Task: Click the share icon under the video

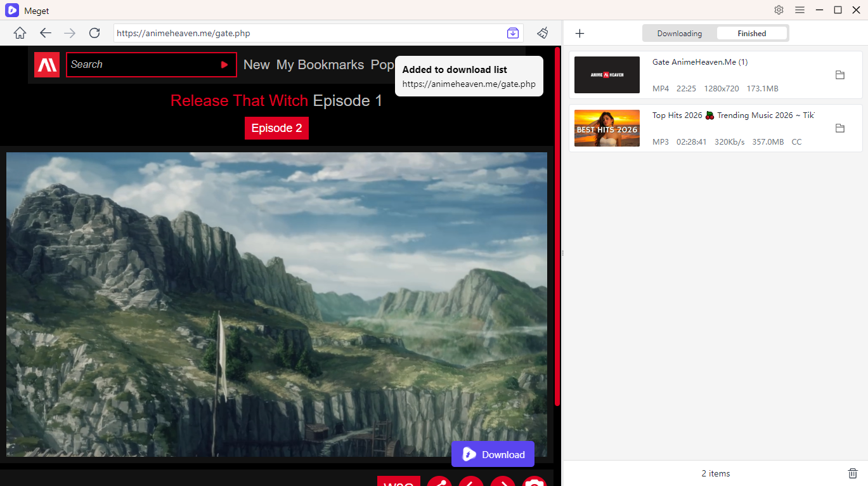Action: click(x=439, y=482)
